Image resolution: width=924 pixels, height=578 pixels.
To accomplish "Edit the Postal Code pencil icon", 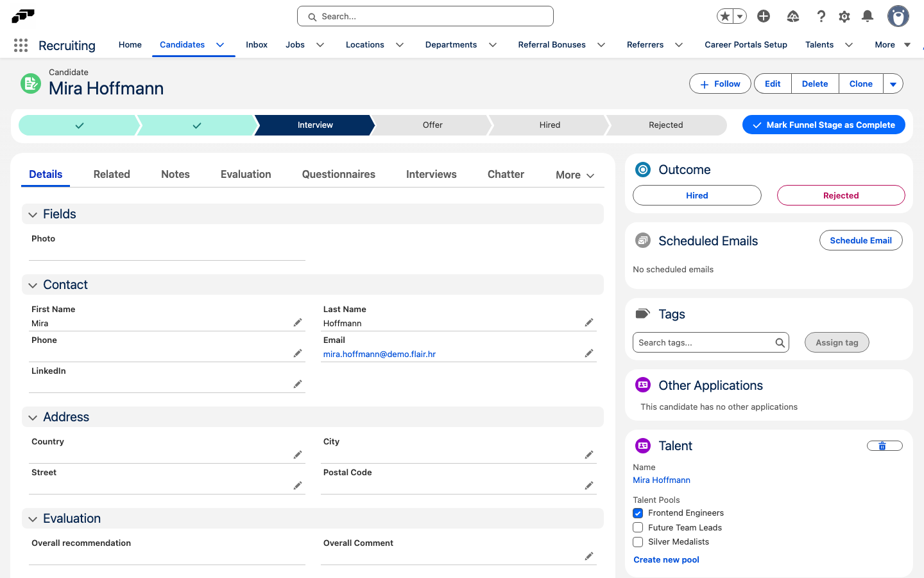I will coord(589,486).
